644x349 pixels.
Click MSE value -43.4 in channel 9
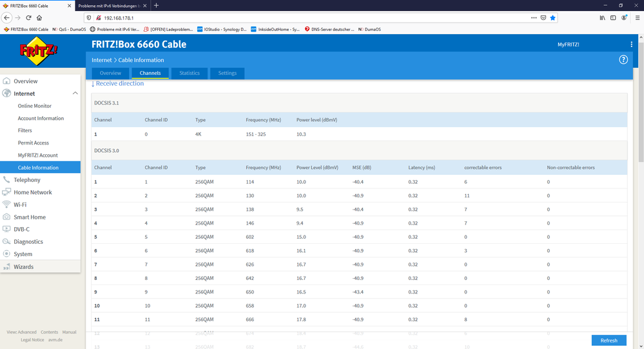pos(358,292)
